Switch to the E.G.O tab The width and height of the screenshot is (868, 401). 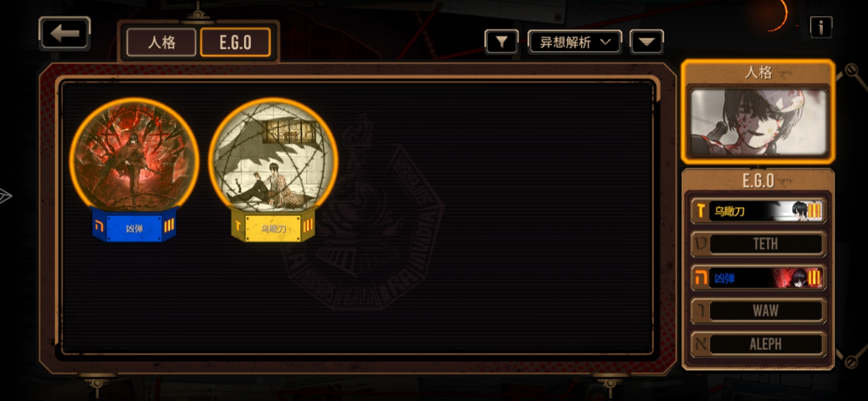coord(235,42)
